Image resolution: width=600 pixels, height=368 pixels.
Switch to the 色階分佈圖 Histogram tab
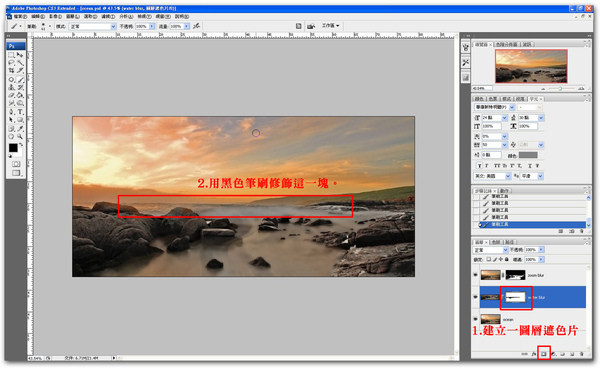[x=506, y=44]
